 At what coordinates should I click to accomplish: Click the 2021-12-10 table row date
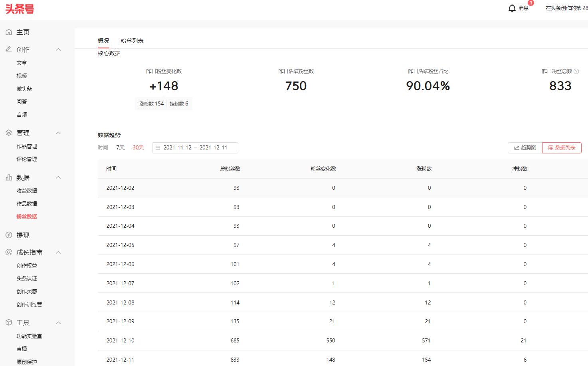(x=120, y=340)
